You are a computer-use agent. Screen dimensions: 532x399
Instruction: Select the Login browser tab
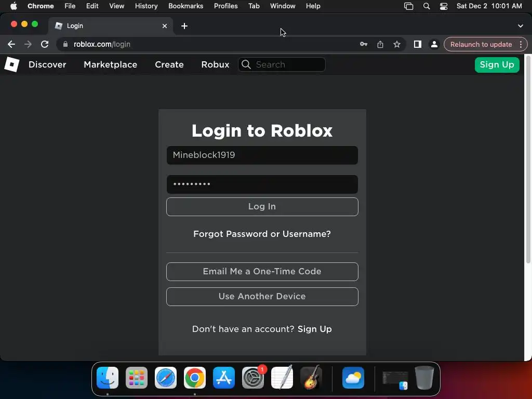[x=110, y=26]
